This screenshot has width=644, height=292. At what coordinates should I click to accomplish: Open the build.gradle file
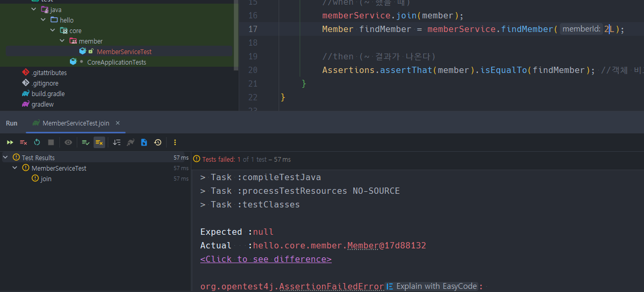pyautogui.click(x=48, y=93)
